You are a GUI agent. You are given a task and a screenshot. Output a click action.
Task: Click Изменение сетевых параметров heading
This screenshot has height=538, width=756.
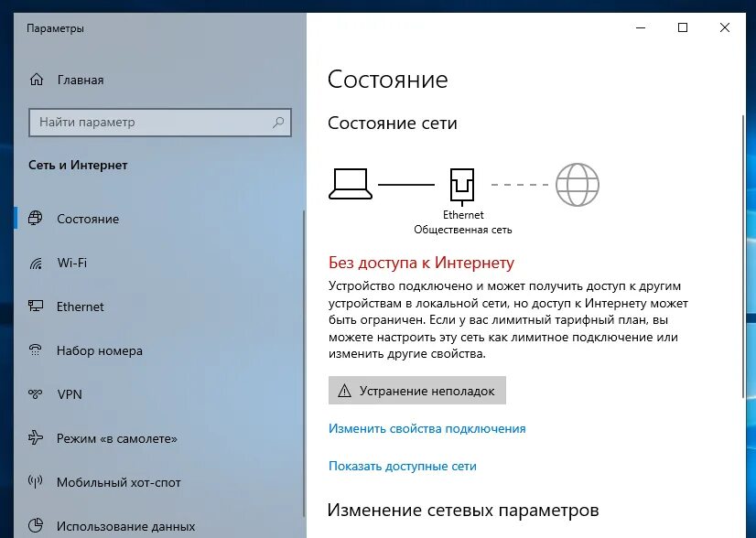pos(463,510)
